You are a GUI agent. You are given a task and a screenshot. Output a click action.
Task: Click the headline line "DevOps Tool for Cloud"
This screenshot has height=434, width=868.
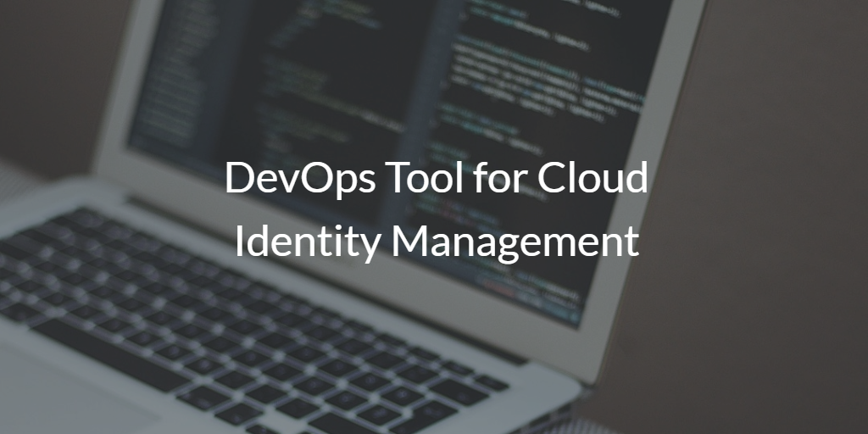[x=437, y=178]
